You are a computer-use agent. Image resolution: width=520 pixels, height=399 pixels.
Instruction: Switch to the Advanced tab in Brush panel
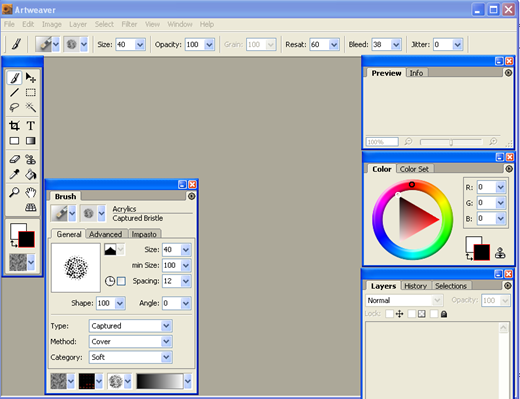click(x=106, y=234)
